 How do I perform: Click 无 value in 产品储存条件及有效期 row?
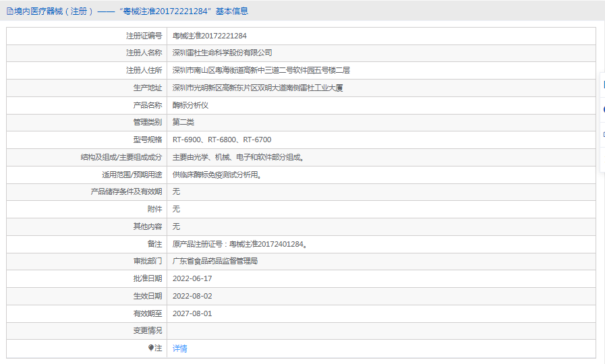[x=176, y=191]
